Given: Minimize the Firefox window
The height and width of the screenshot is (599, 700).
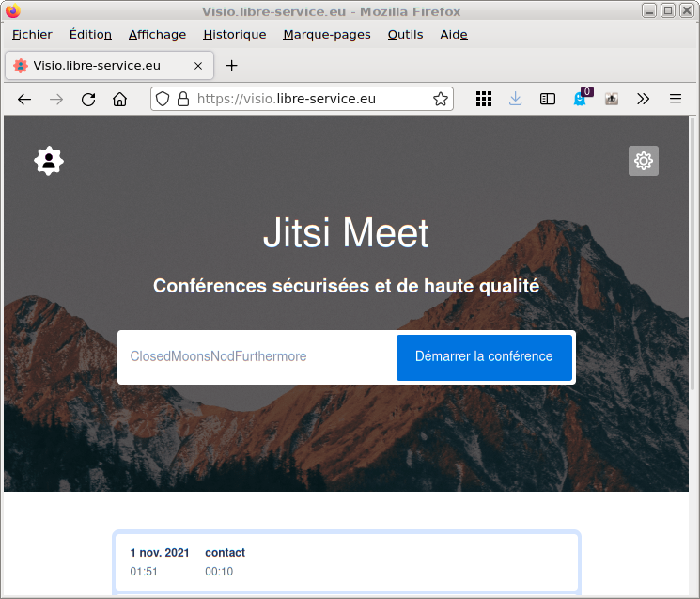Looking at the screenshot, I should click(649, 10).
